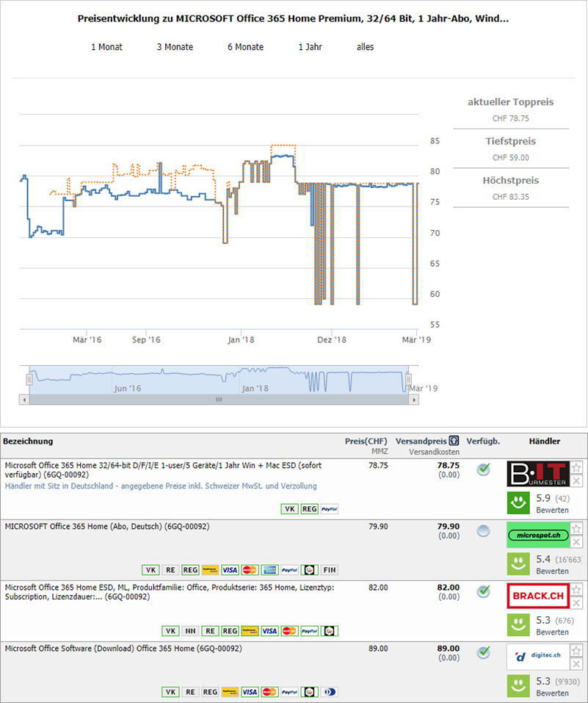Viewport: 588px width, 703px height.
Task: Click Bewerten under the digitec.ch rating
Action: point(551,693)
